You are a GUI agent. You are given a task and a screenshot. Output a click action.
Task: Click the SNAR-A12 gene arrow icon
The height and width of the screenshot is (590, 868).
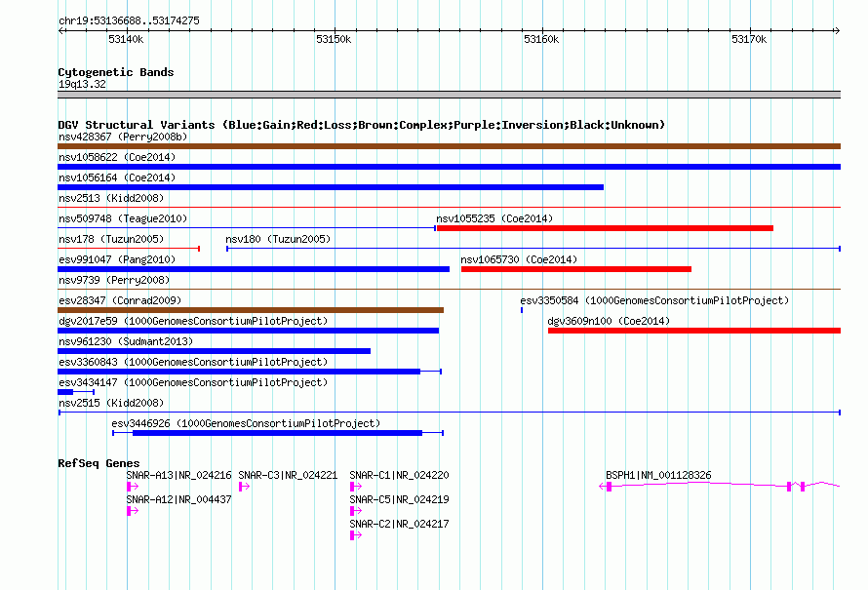click(x=133, y=511)
